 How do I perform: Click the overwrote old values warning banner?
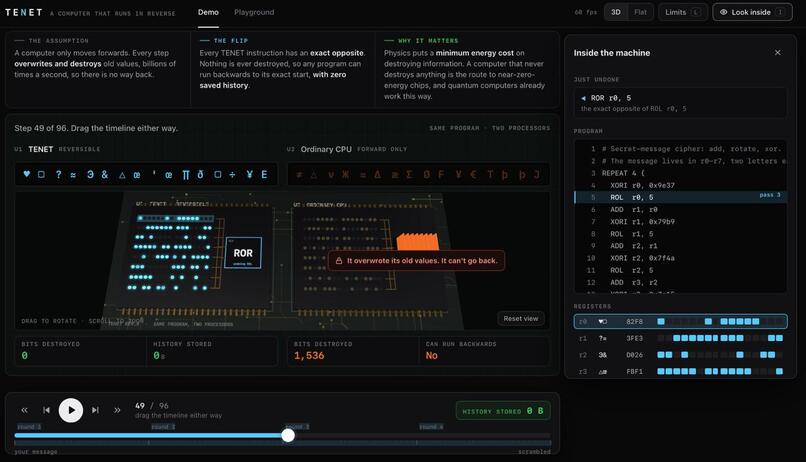coord(417,261)
